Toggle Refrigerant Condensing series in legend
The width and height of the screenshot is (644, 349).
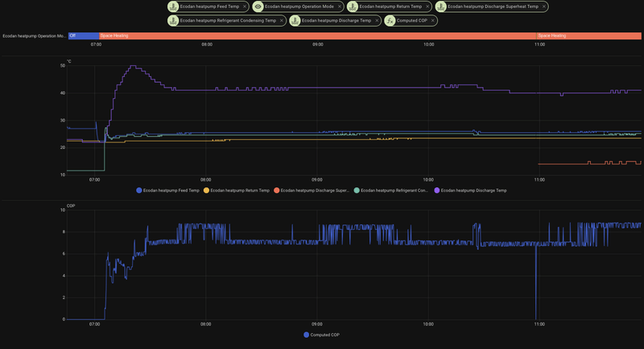(391, 191)
